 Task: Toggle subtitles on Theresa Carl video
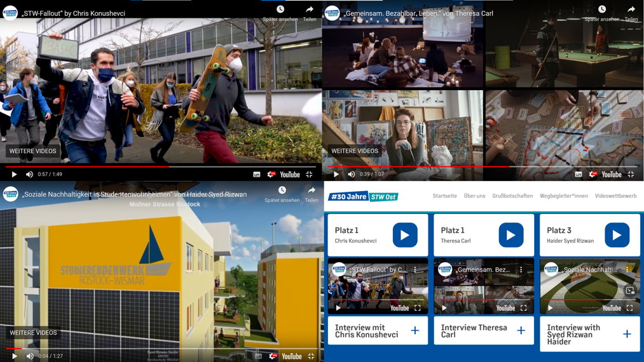pos(579,175)
